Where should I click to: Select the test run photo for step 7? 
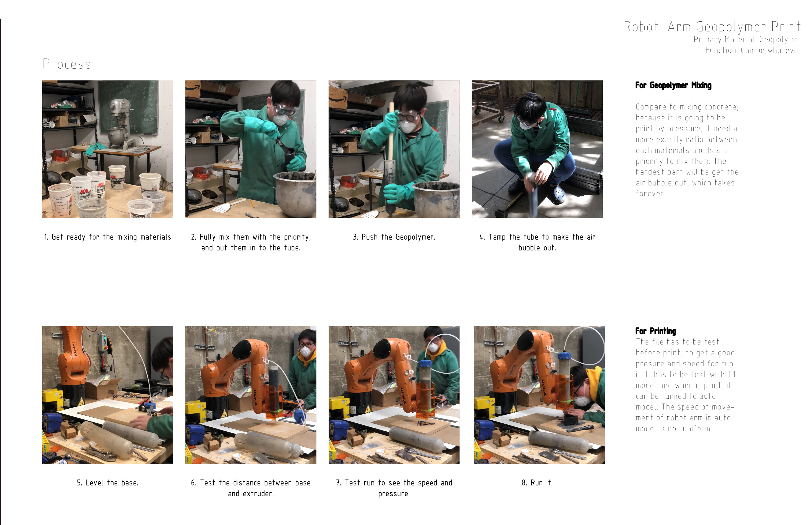click(394, 395)
